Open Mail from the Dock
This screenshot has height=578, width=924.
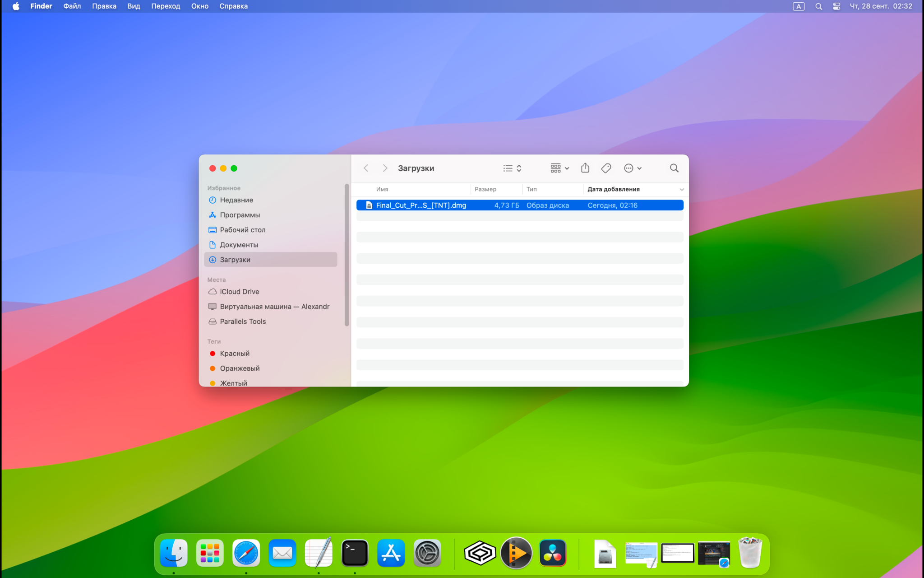click(x=282, y=553)
